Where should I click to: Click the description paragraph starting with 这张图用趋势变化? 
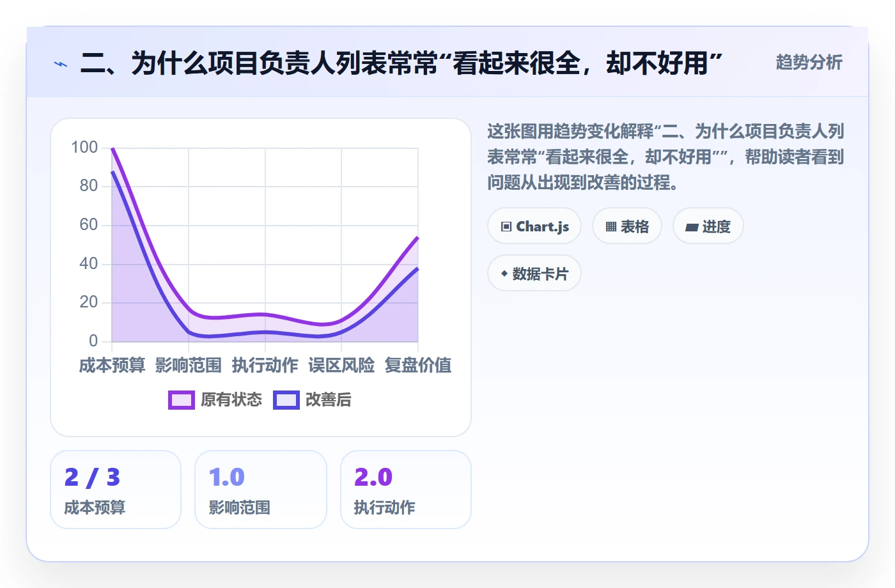(665, 157)
